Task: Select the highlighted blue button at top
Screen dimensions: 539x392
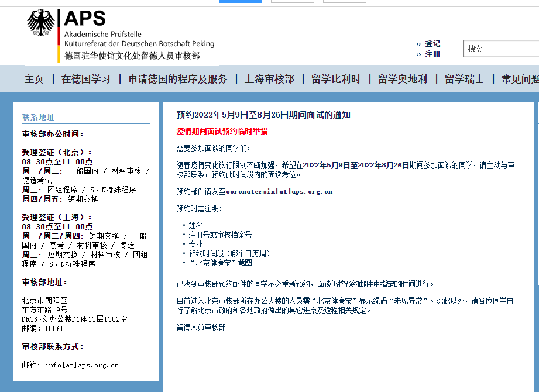Action: 240,2
